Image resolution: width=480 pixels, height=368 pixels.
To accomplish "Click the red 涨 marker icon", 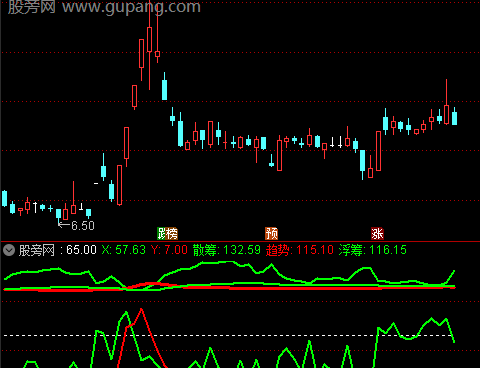I will pos(377,234).
